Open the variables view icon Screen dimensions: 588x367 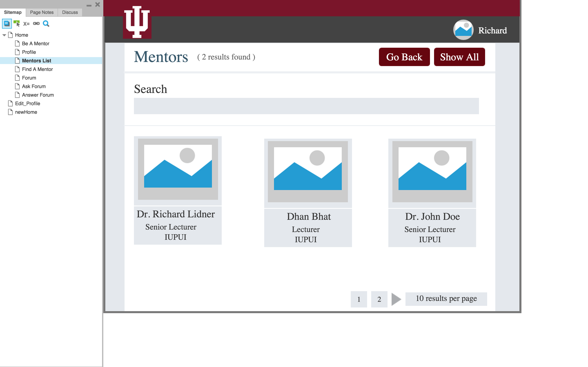pos(26,23)
